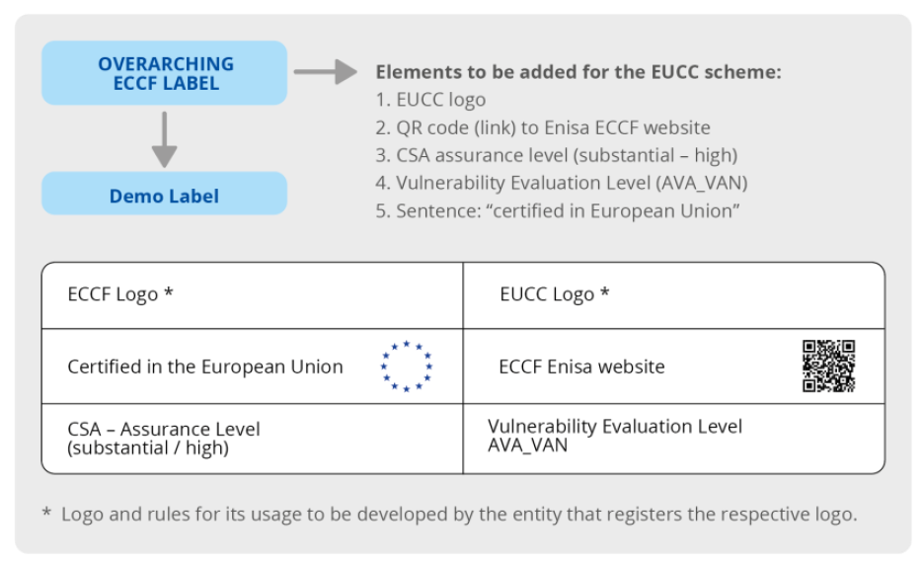
Task: Click the Elements to be added heading
Action: 578,72
